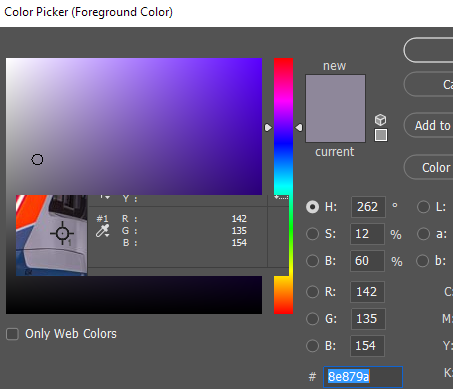
Task: Click the brightness field showing 60
Action: point(367,261)
